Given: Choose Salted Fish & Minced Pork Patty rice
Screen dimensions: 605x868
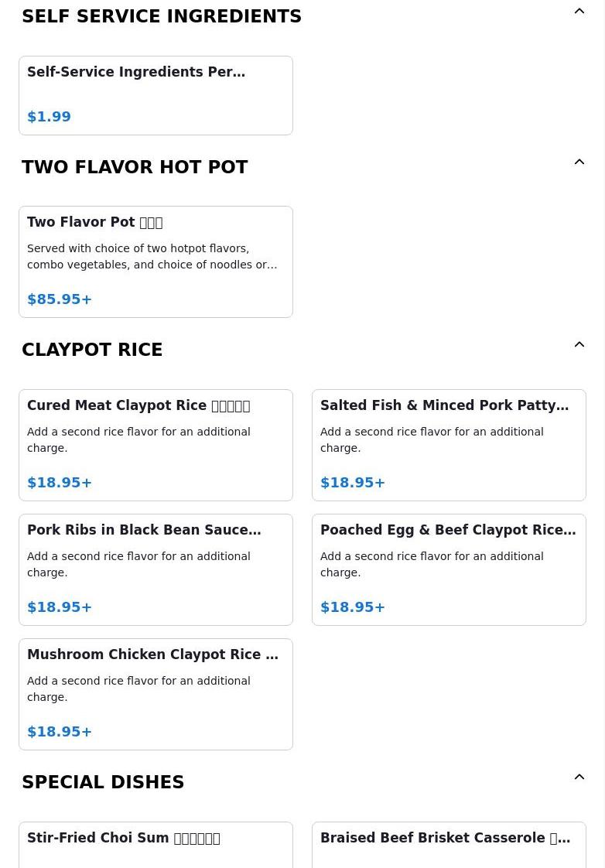Looking at the screenshot, I should (x=449, y=444).
